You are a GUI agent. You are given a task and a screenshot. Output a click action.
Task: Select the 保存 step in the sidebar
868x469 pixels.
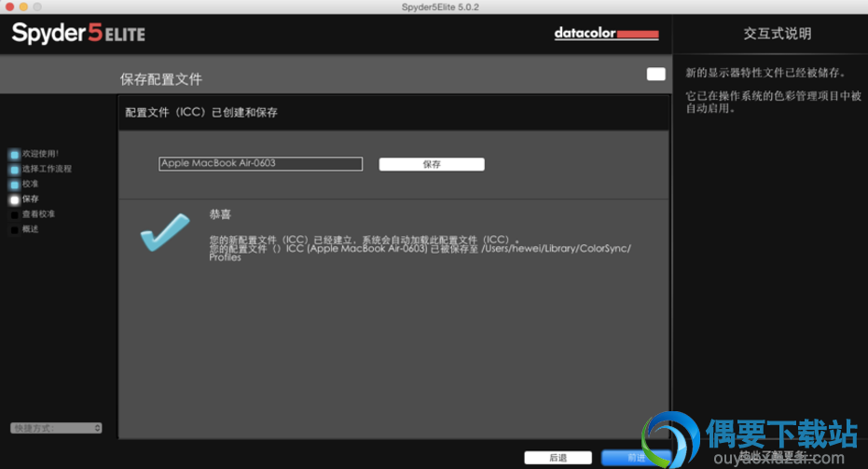24,199
